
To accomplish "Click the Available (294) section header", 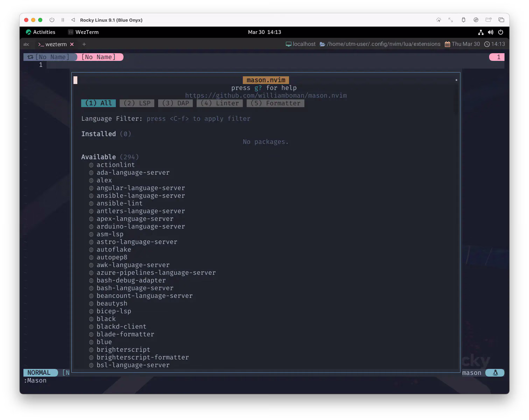I will (110, 157).
